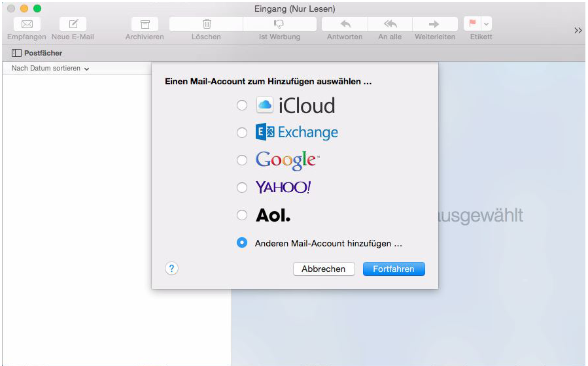Show more toolbar items via double chevron

tap(578, 30)
